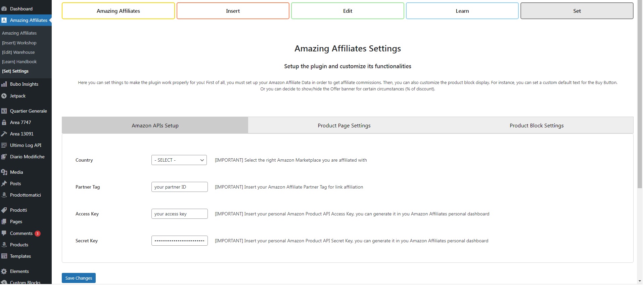Select the Amazon APIs Setup tab
The image size is (644, 285).
click(x=155, y=125)
